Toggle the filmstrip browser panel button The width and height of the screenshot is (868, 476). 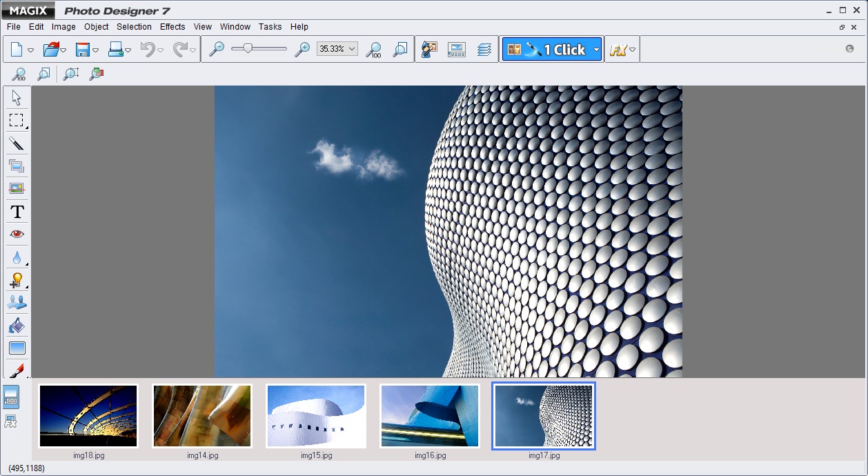pos(11,397)
